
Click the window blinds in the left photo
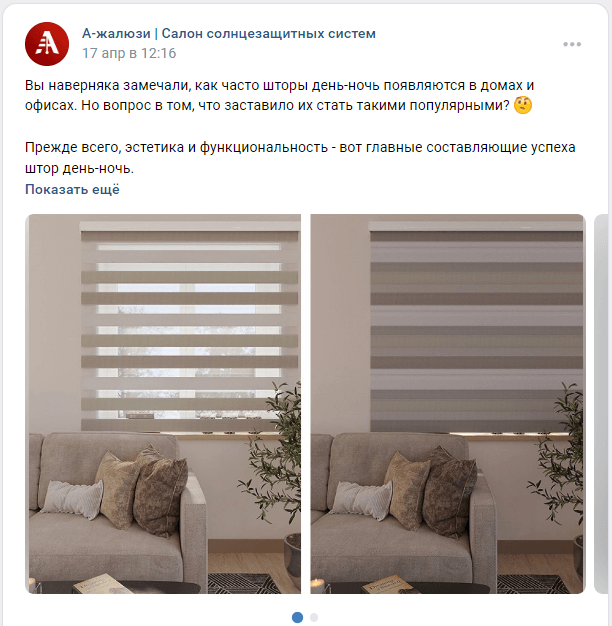pyautogui.click(x=190, y=327)
